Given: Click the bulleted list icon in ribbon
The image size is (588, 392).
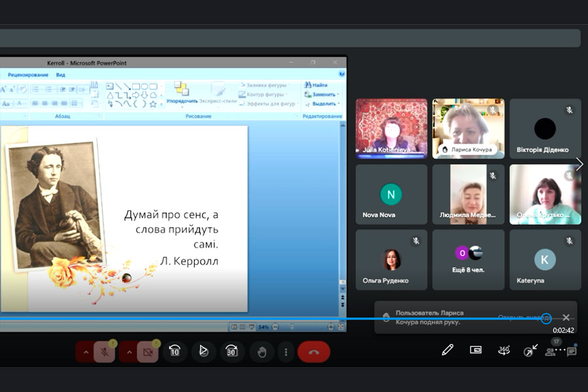Looking at the screenshot, I should (x=35, y=89).
